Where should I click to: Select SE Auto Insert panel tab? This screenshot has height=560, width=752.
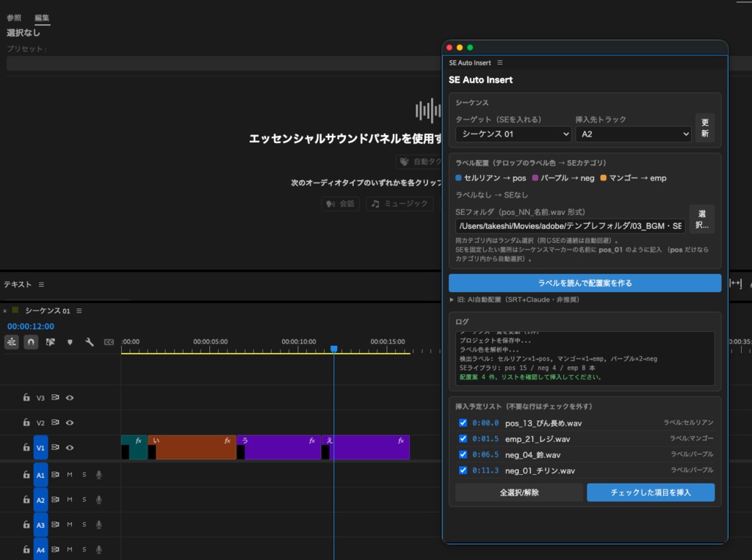470,63
